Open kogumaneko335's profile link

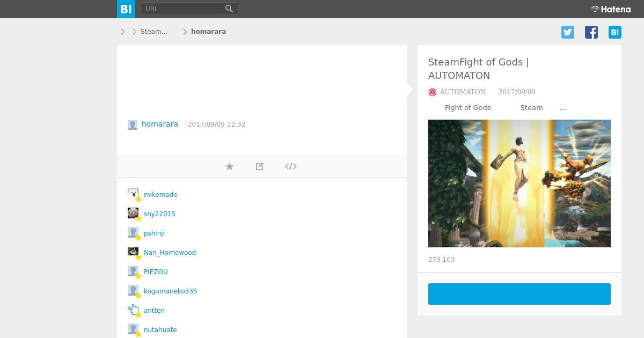(170, 291)
